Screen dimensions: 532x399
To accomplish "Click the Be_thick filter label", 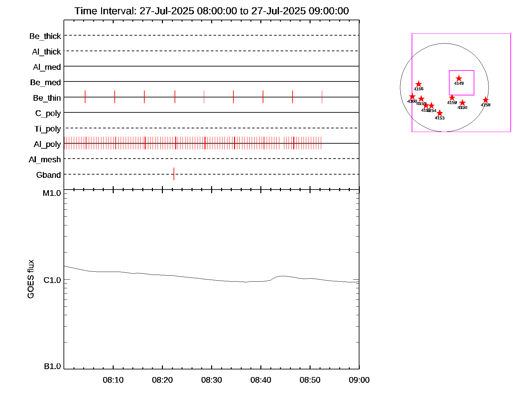I will point(45,36).
